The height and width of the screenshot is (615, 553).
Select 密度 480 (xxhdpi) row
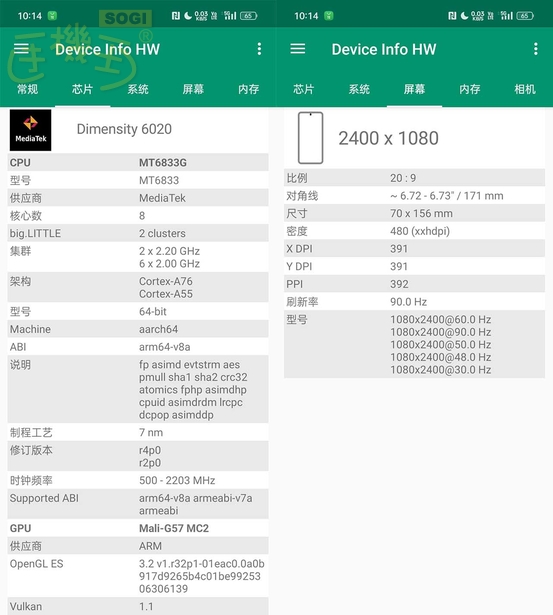pos(415,231)
